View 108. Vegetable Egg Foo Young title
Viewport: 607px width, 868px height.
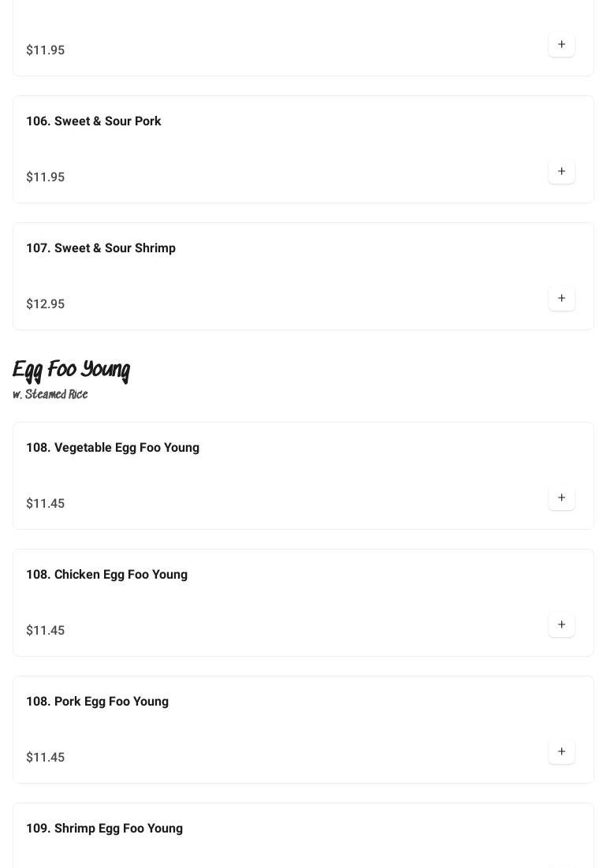click(x=112, y=448)
